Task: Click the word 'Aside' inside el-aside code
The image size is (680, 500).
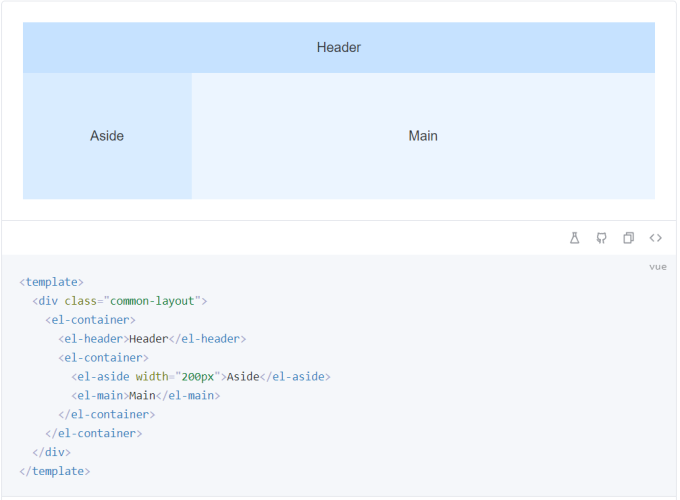Action: pyautogui.click(x=243, y=377)
